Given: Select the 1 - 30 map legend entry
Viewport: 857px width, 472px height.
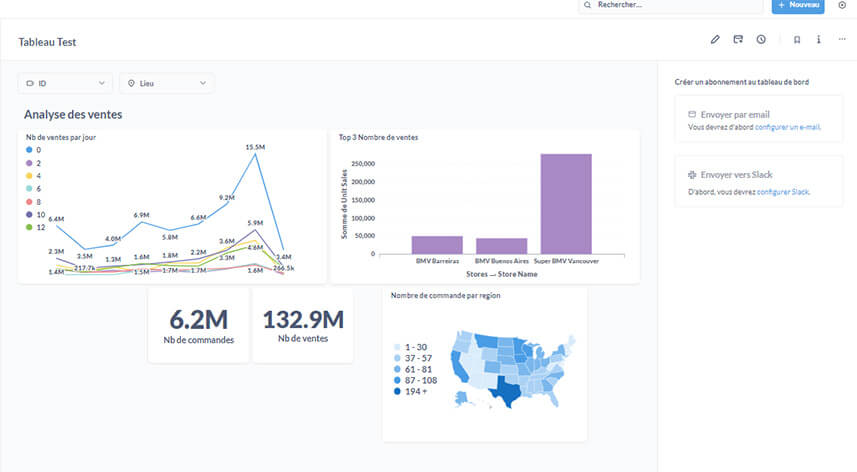Looking at the screenshot, I should [410, 347].
